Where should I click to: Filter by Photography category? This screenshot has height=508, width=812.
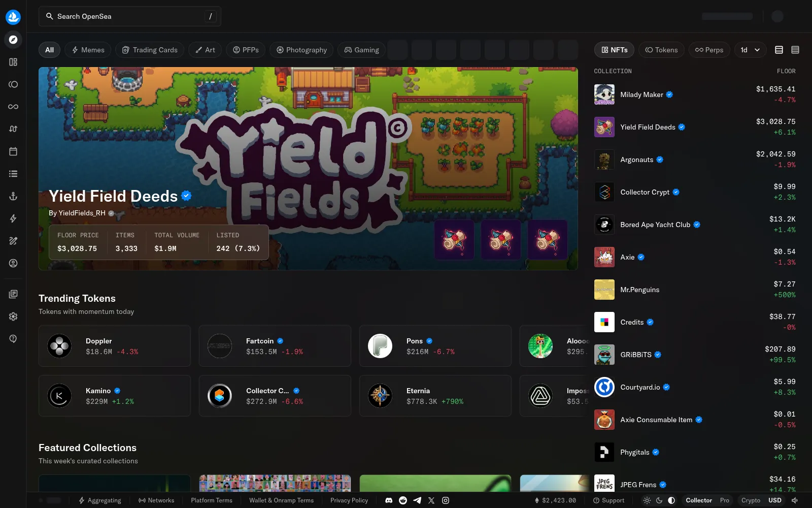[x=301, y=50]
